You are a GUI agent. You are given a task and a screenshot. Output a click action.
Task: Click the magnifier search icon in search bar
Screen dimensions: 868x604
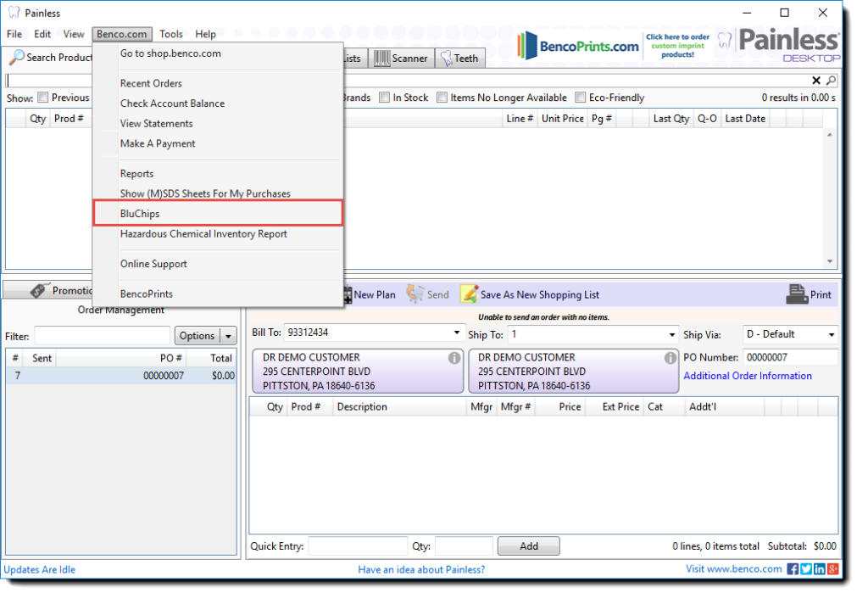[831, 81]
